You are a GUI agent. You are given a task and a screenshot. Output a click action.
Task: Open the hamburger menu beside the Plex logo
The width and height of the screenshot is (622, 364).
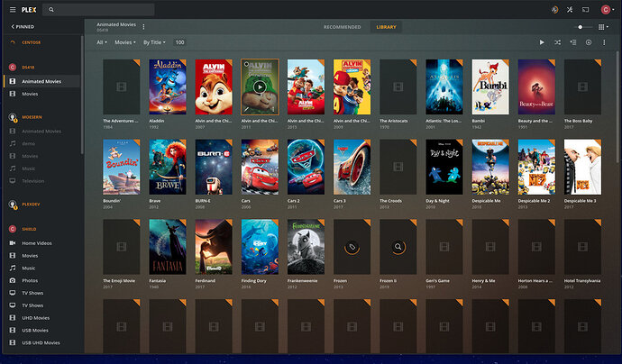pyautogui.click(x=13, y=10)
